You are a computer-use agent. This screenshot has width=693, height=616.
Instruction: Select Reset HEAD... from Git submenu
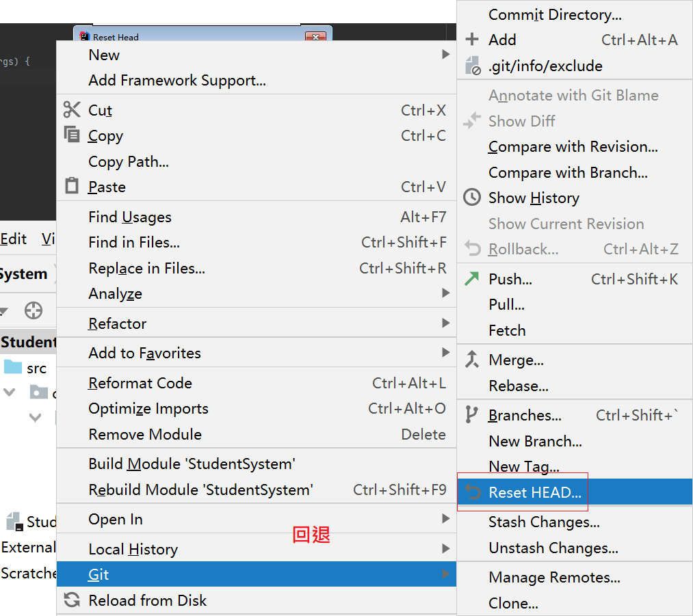pos(534,492)
